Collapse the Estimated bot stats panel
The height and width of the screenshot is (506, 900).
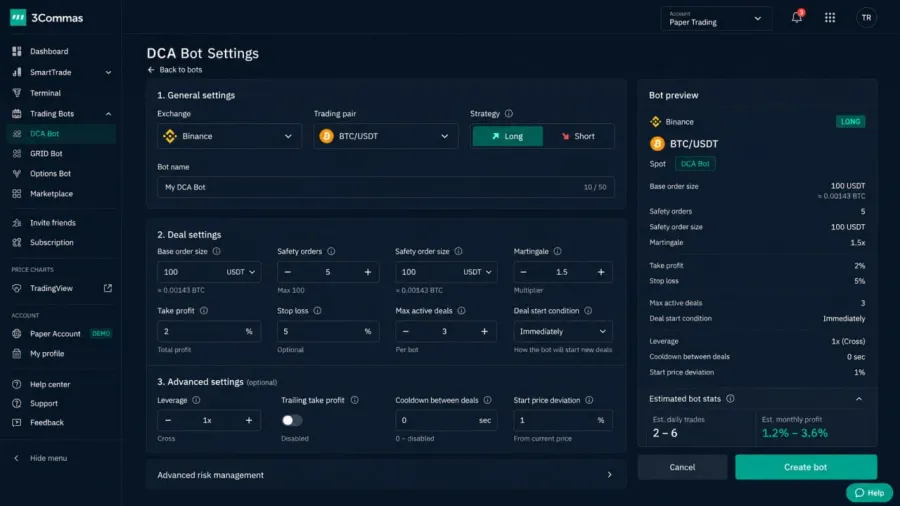859,399
